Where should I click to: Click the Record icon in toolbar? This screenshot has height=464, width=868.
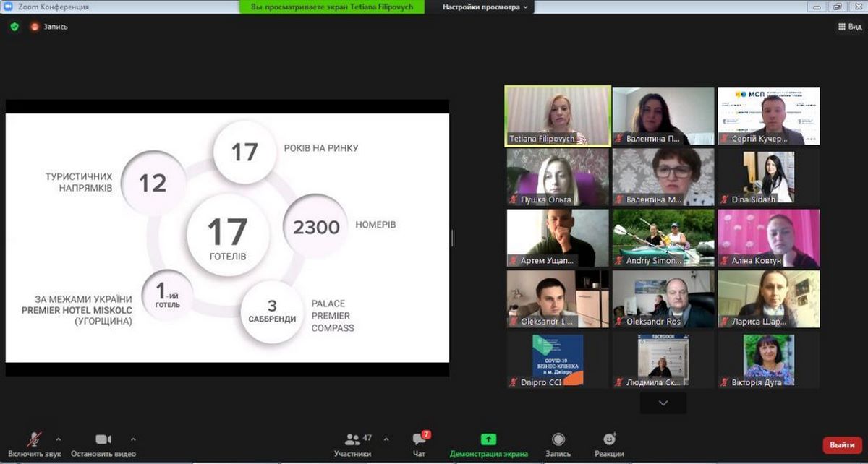pyautogui.click(x=558, y=439)
